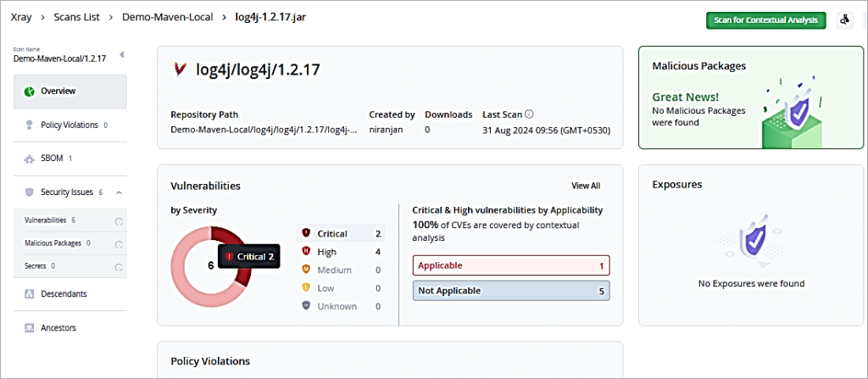Click the Great News! heading

[x=685, y=97]
